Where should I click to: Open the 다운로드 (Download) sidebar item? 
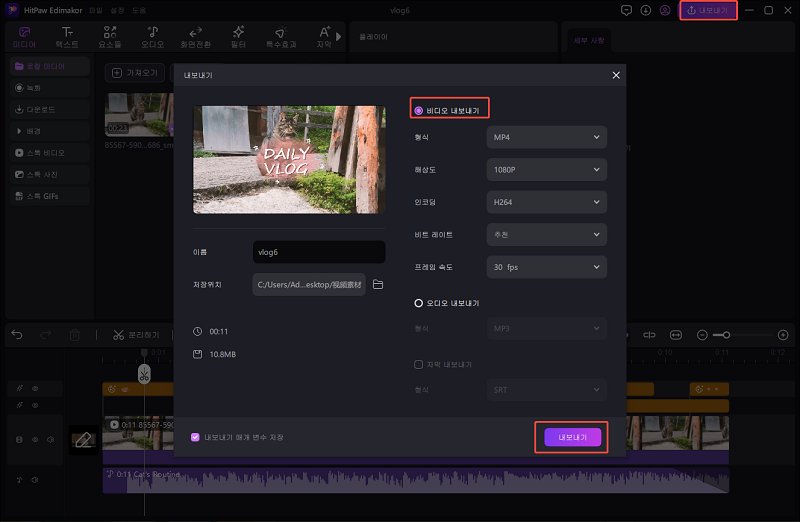click(49, 109)
